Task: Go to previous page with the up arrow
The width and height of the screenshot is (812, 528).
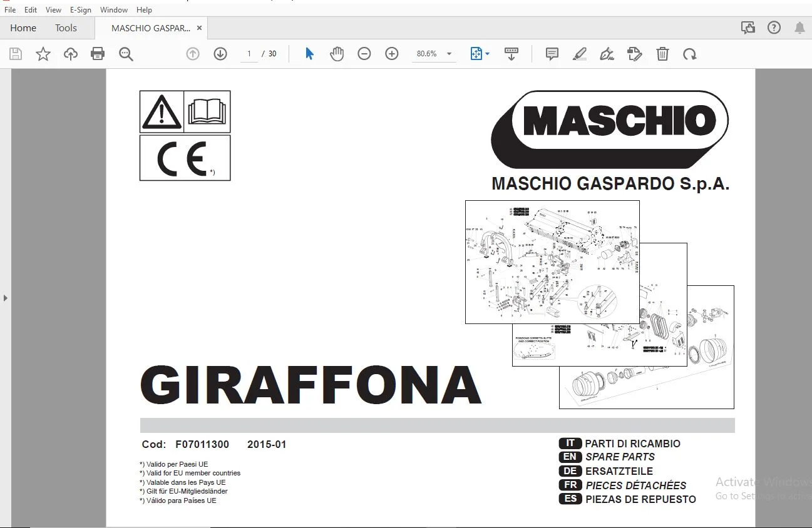Action: click(x=193, y=54)
